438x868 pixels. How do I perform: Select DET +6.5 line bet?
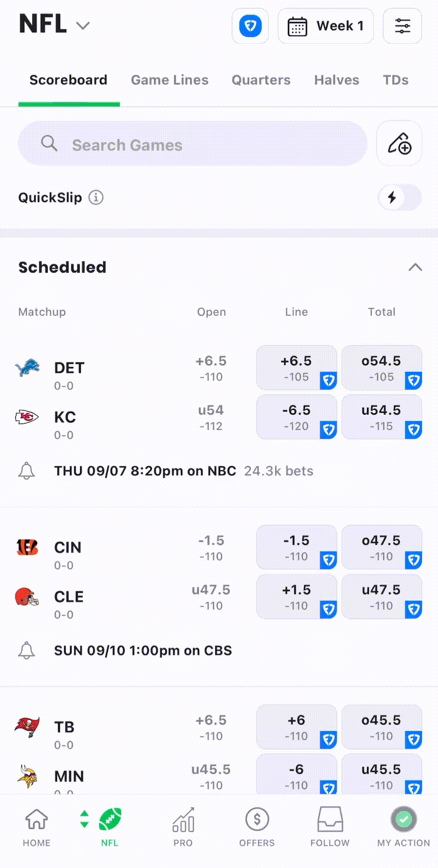pos(296,368)
